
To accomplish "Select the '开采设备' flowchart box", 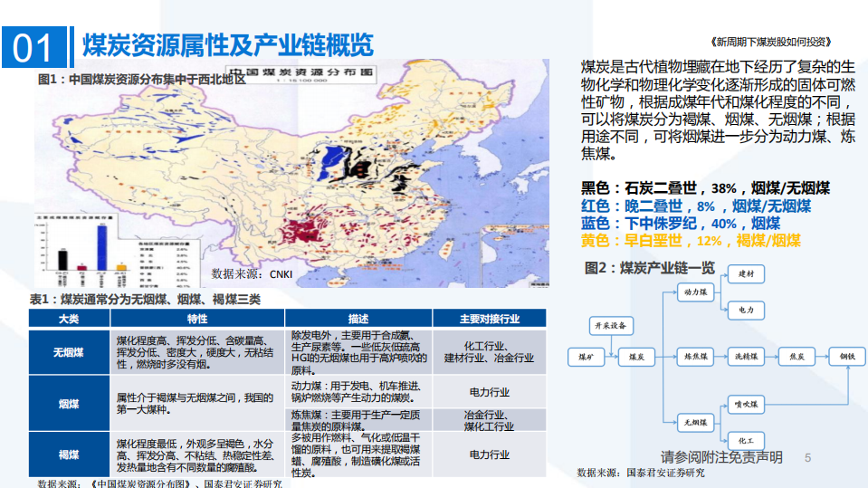I will pyautogui.click(x=611, y=326).
